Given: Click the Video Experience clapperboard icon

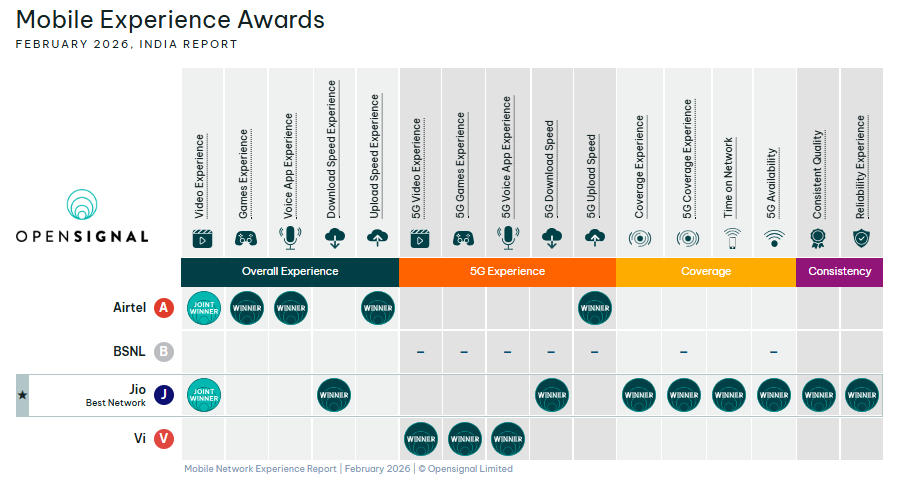Looking at the screenshot, I should (x=203, y=239).
